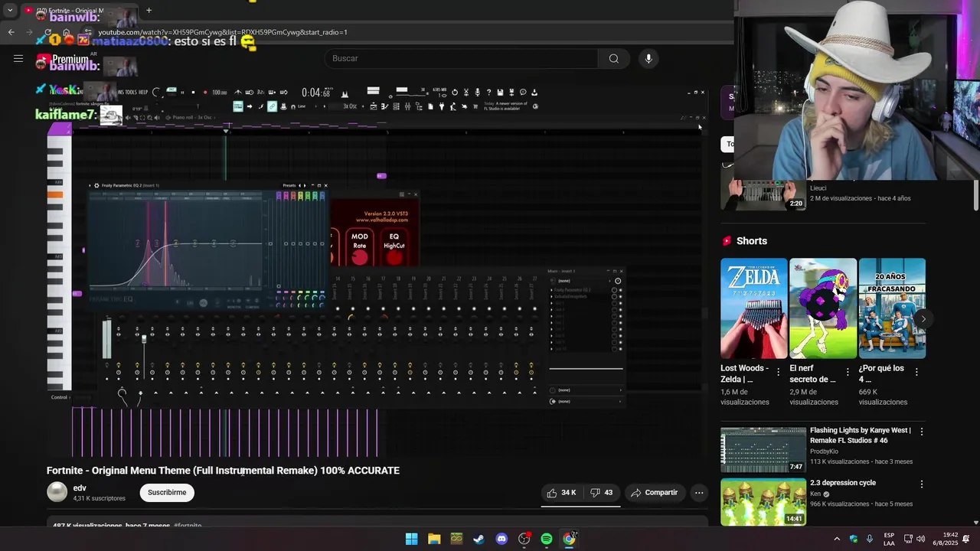Screen dimensions: 980x551
Task: Click the EQ HighCut knob on Valhalla plugin
Action: click(394, 258)
